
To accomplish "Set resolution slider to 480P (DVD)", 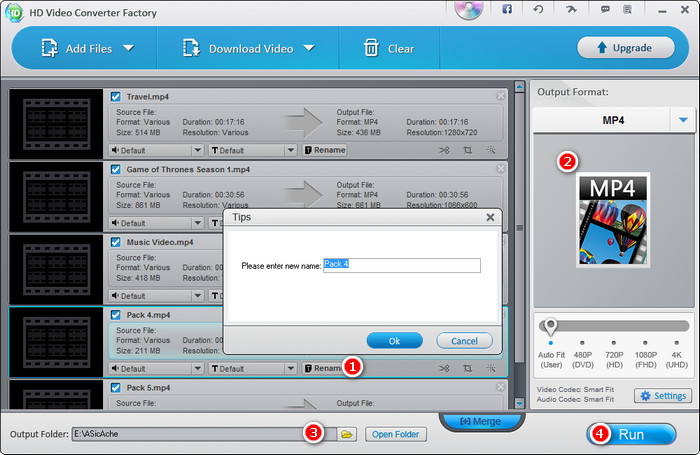I will point(582,343).
